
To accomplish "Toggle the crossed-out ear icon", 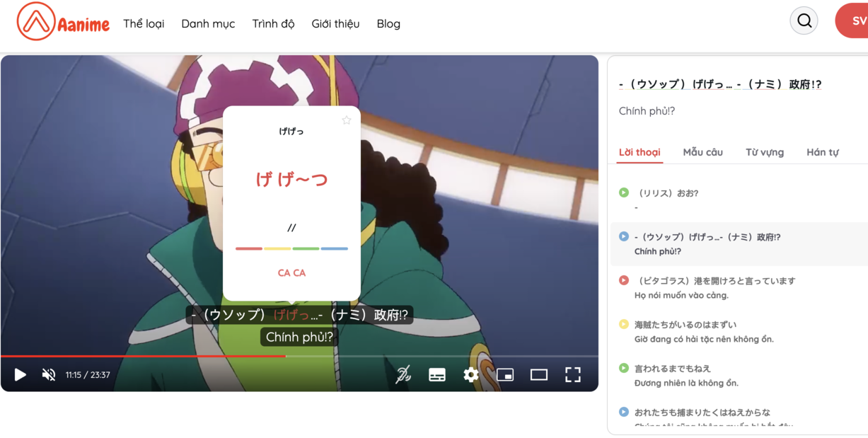I will point(403,375).
